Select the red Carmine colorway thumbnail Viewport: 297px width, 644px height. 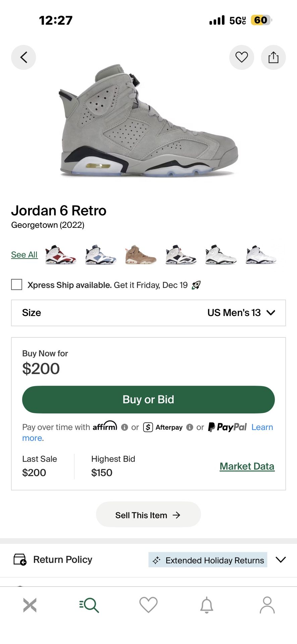point(60,255)
